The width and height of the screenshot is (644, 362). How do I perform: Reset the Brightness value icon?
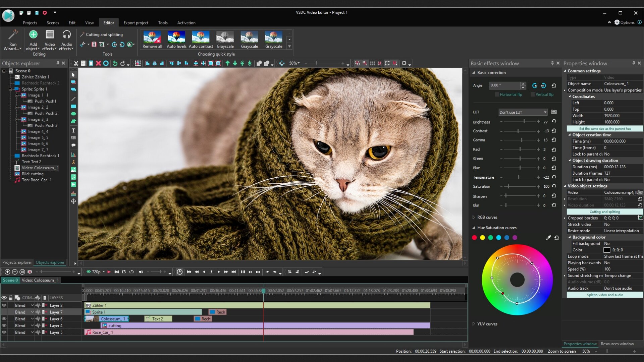(554, 122)
